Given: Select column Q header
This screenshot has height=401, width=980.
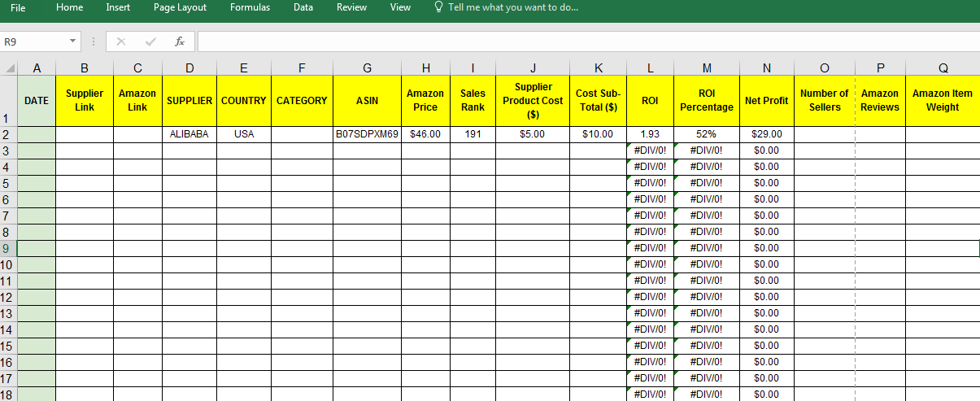Looking at the screenshot, I should (x=943, y=68).
